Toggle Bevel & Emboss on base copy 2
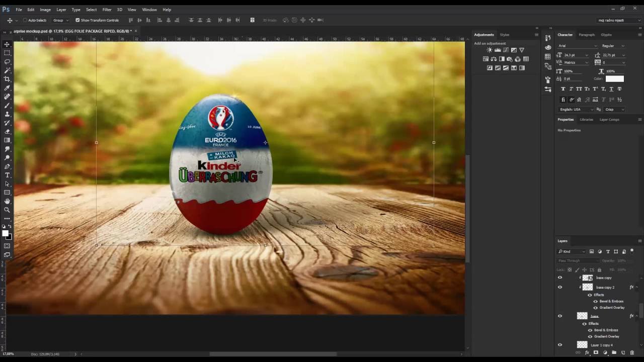The image size is (644, 362). pyautogui.click(x=596, y=301)
